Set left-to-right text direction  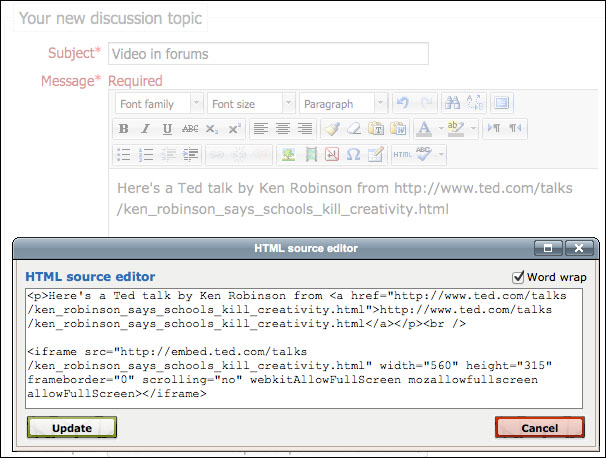click(494, 128)
